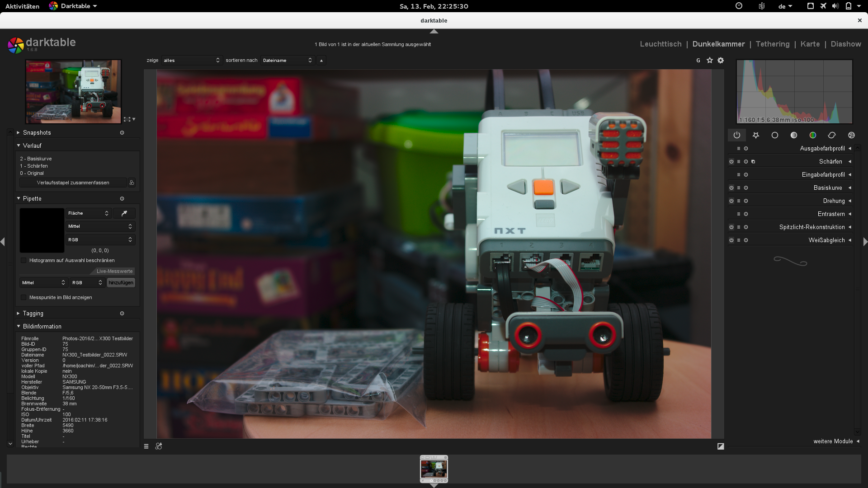Toggle thumbnail overlay star icon in top bar
868x488 pixels.
point(710,61)
